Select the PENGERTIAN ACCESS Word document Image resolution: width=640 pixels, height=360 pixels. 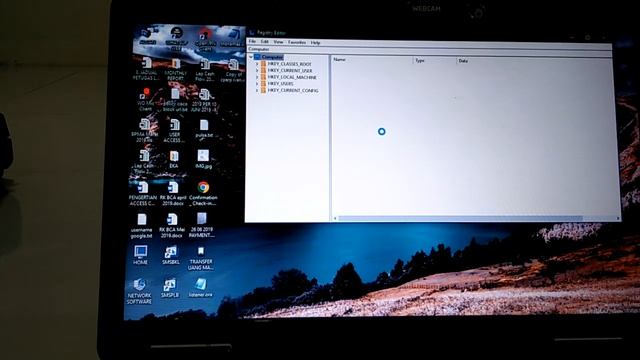[x=142, y=193]
